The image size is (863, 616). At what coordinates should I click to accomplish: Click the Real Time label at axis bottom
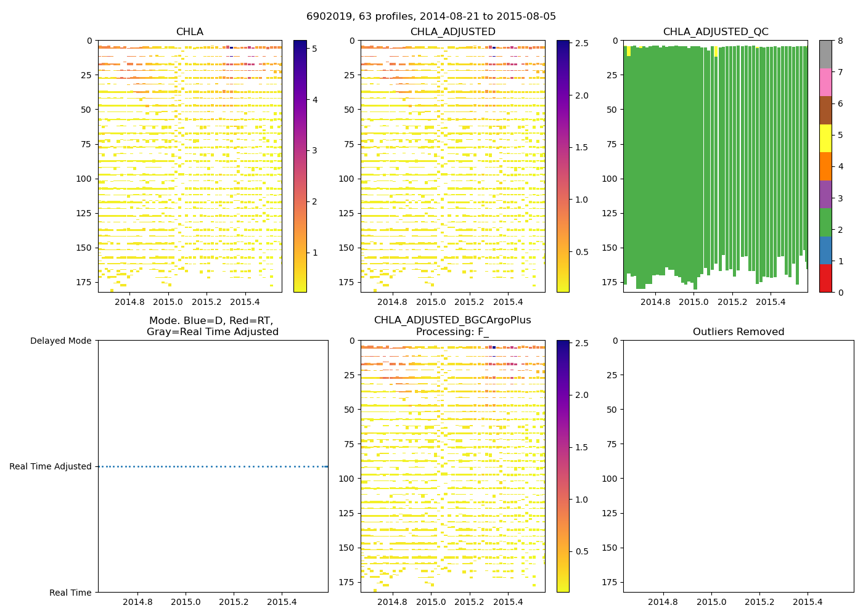coord(70,593)
